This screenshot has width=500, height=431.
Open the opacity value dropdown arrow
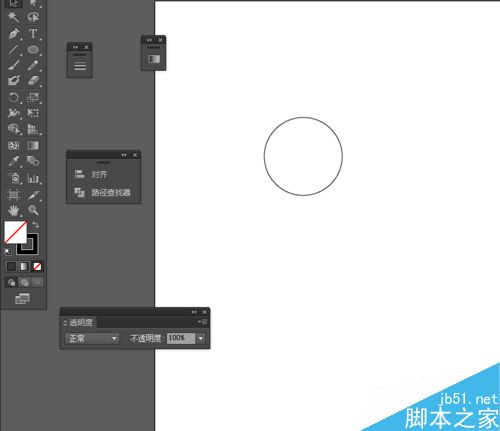[x=201, y=338]
